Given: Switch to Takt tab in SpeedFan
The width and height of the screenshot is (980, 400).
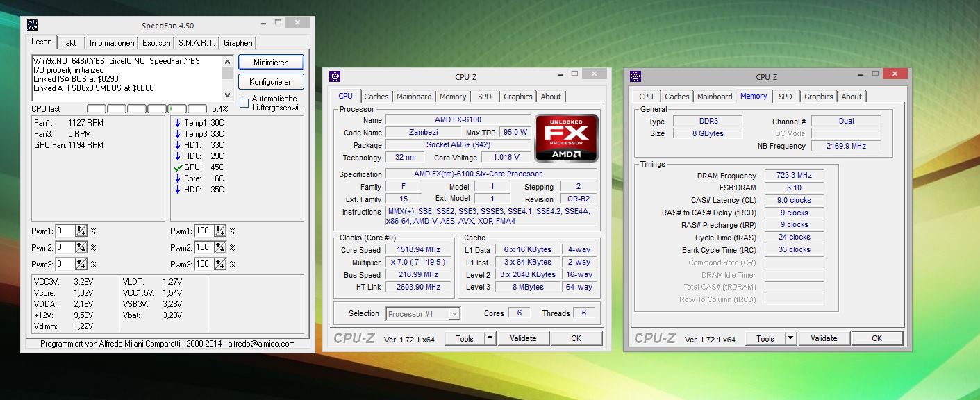Looking at the screenshot, I should [69, 43].
